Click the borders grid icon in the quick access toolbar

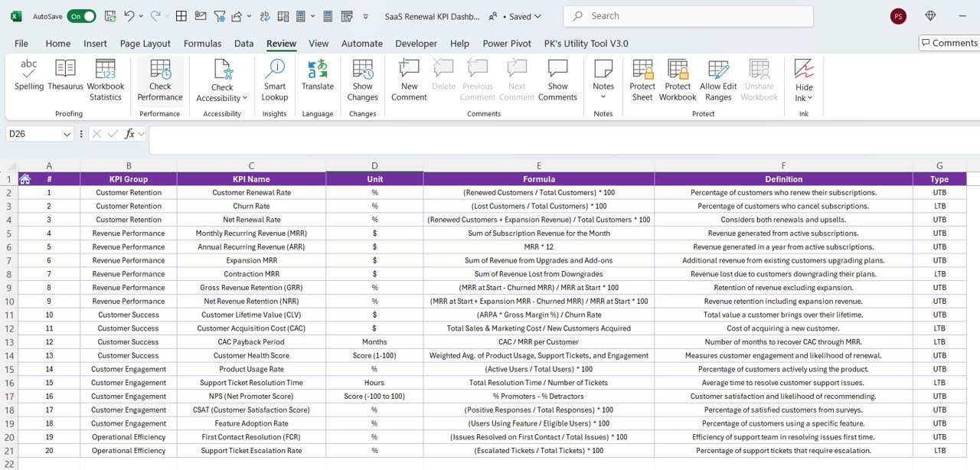[181, 16]
